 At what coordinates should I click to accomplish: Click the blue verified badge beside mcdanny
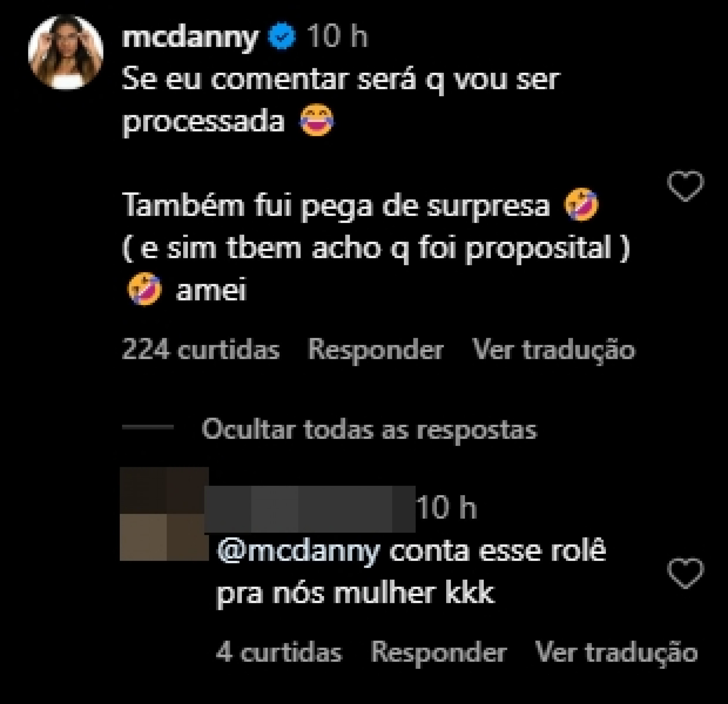click(282, 37)
